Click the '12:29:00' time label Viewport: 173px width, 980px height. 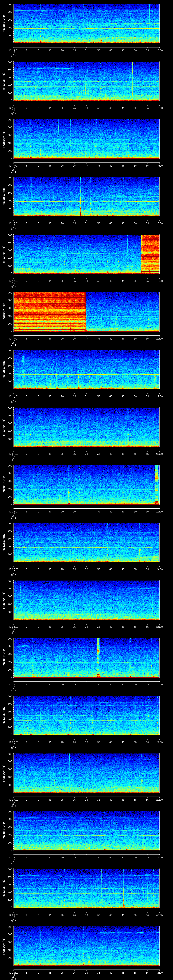coord(14,915)
